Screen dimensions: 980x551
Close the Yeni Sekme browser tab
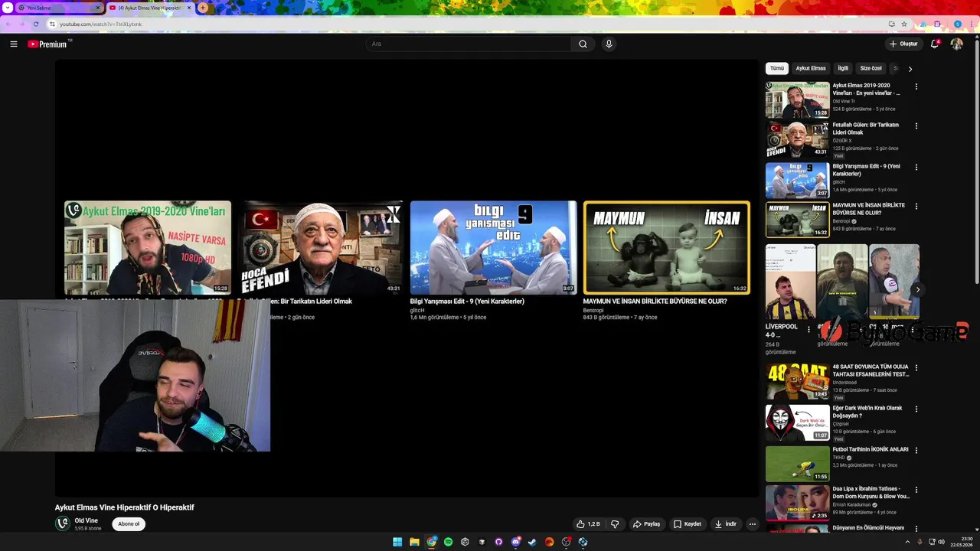point(97,8)
